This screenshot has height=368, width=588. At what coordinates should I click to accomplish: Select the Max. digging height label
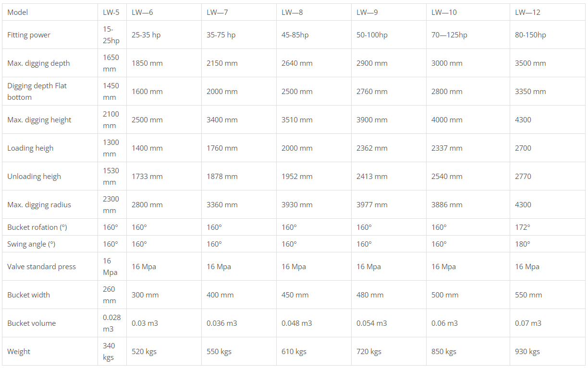39,119
